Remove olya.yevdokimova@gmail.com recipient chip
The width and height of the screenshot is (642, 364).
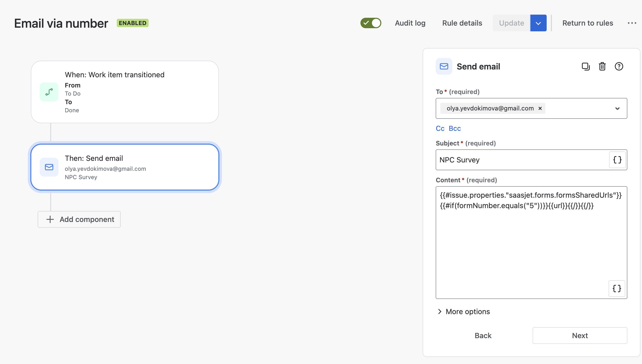pyautogui.click(x=540, y=108)
